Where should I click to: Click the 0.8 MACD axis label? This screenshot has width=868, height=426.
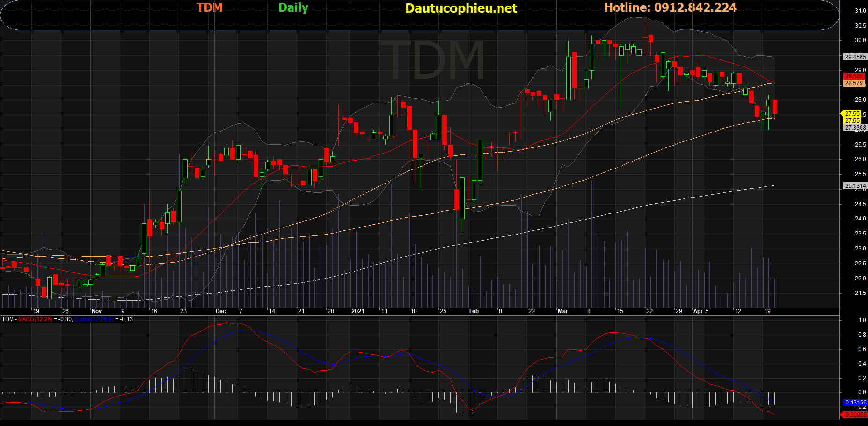(x=862, y=335)
